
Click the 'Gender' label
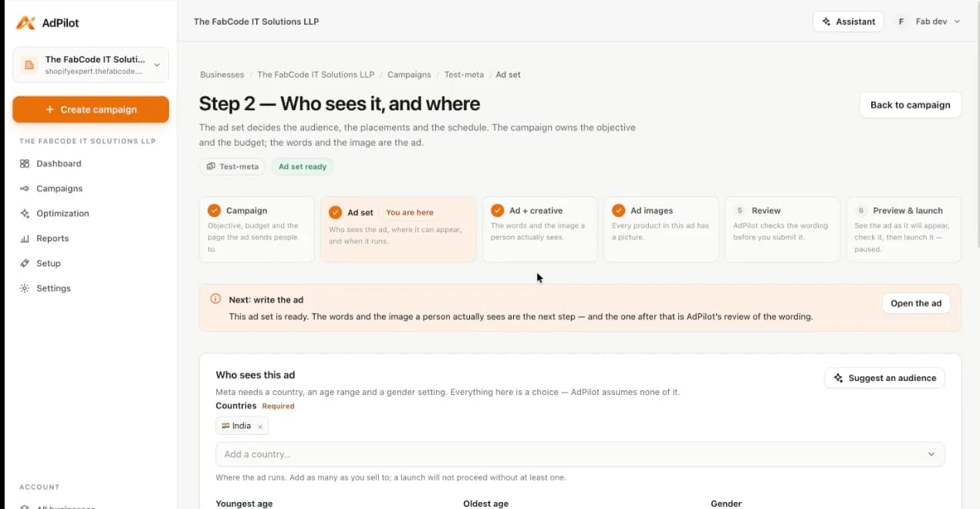point(726,504)
